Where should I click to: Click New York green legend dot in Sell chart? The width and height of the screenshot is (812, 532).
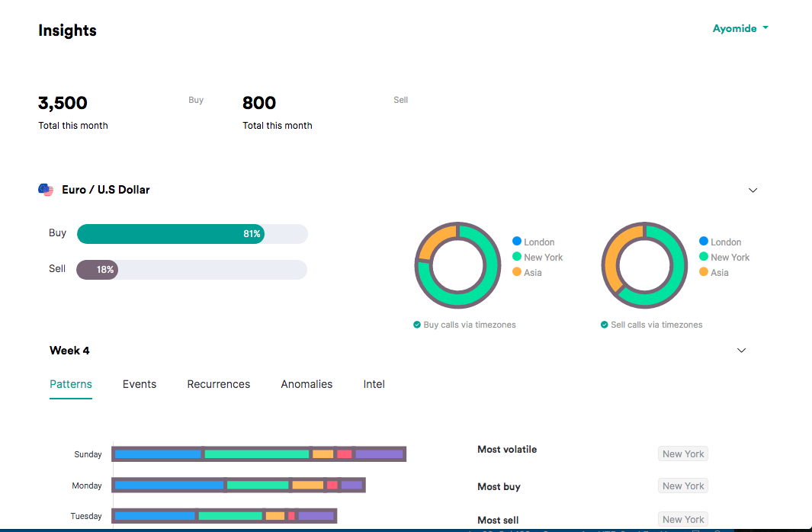point(703,257)
